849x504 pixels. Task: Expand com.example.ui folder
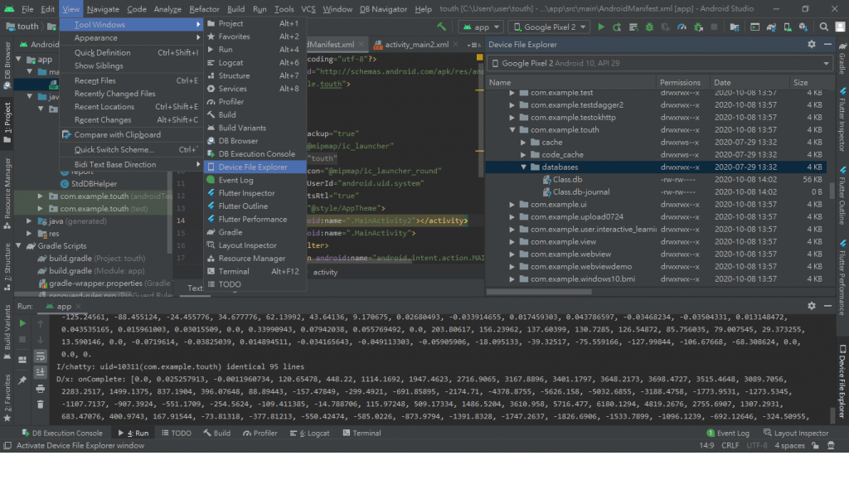[512, 205]
